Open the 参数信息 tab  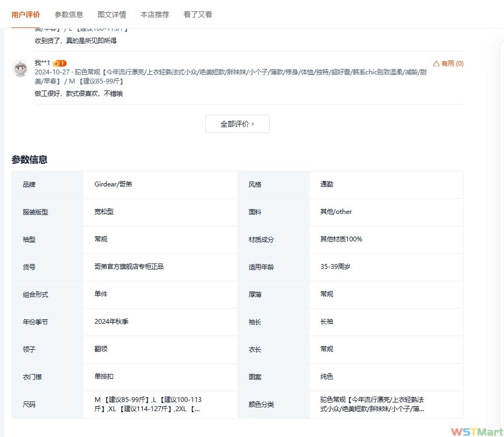click(x=69, y=15)
